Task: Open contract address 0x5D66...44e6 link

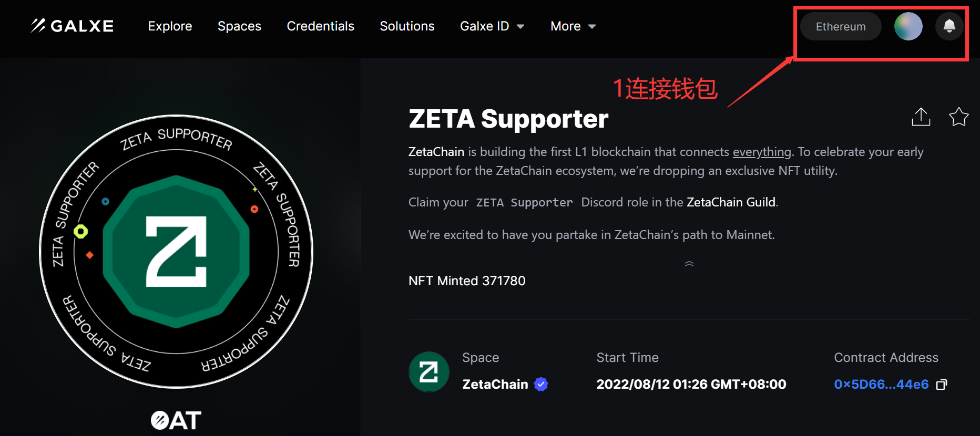Action: [881, 385]
